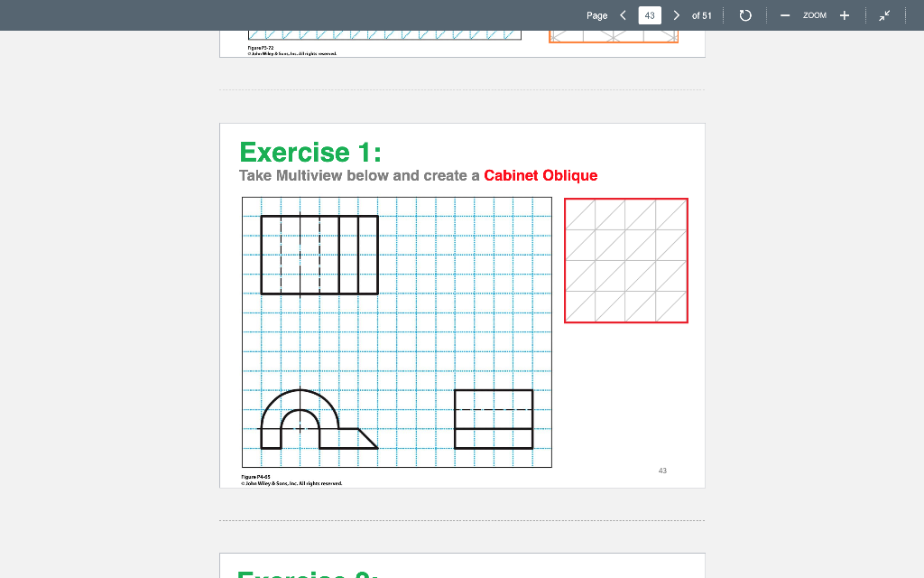Click the ZOOM label in the toolbar
The image size is (924, 578).
[x=814, y=15]
